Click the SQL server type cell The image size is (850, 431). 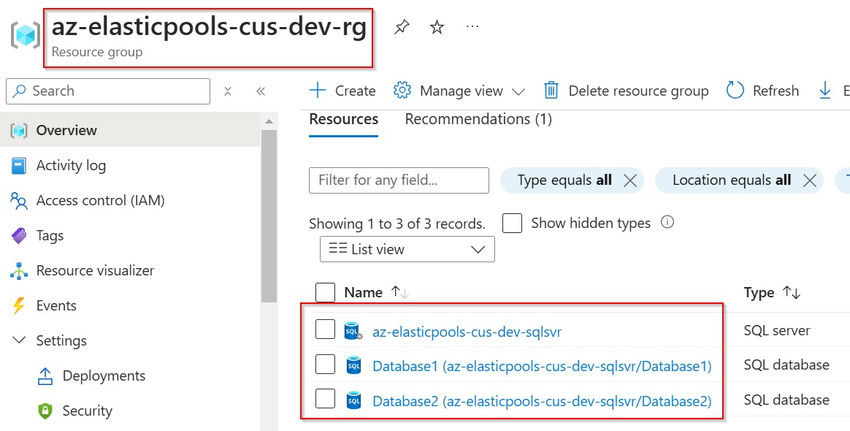click(777, 330)
